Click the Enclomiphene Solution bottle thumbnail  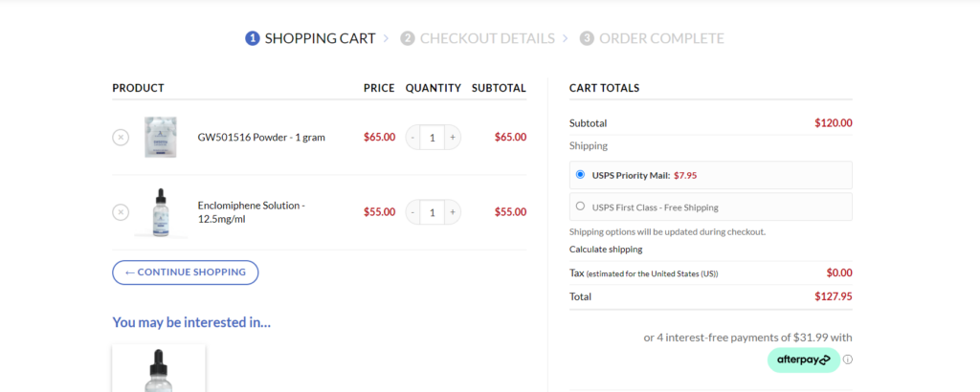161,212
